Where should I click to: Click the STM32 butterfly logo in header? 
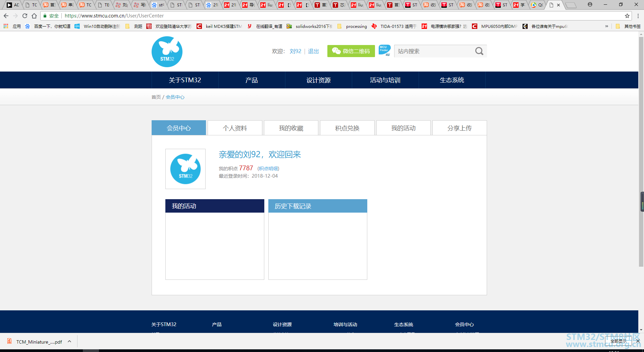click(x=167, y=52)
